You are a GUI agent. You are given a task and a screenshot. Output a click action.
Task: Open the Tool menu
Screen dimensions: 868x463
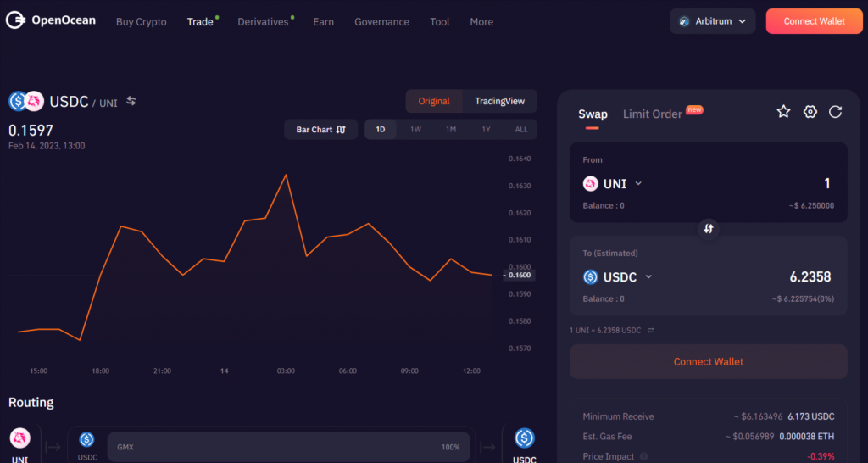click(x=440, y=21)
